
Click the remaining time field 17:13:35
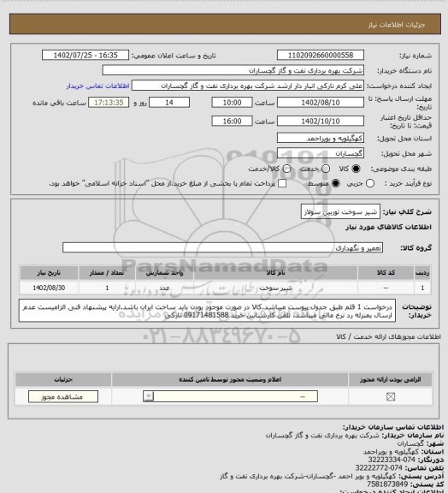(109, 103)
